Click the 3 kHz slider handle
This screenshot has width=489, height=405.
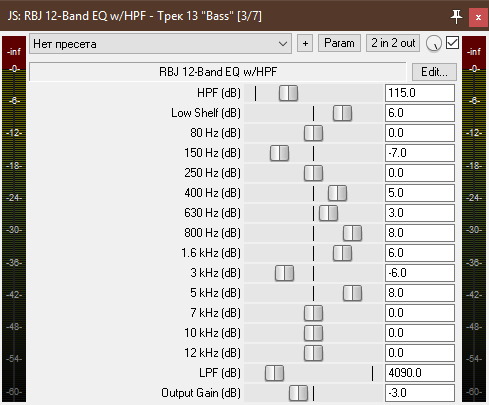click(284, 273)
